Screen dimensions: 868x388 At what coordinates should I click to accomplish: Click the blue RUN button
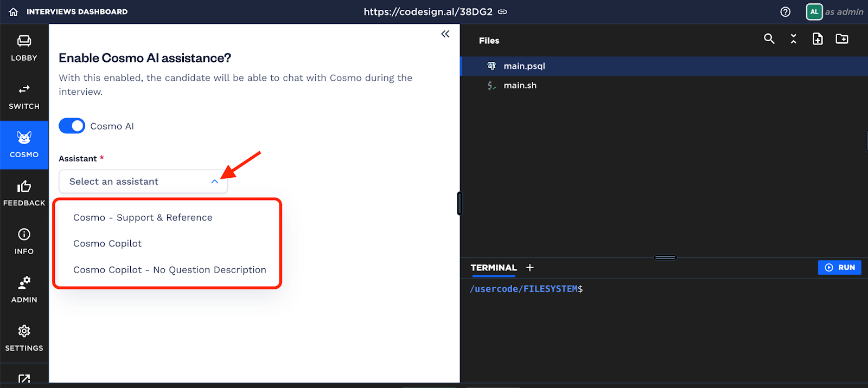(839, 267)
